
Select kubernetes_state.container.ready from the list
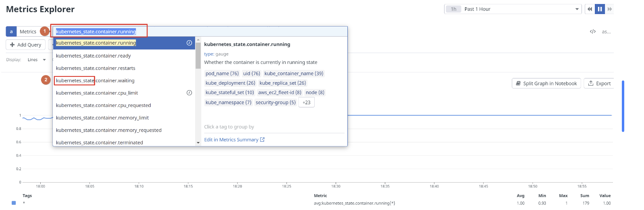pos(124,56)
